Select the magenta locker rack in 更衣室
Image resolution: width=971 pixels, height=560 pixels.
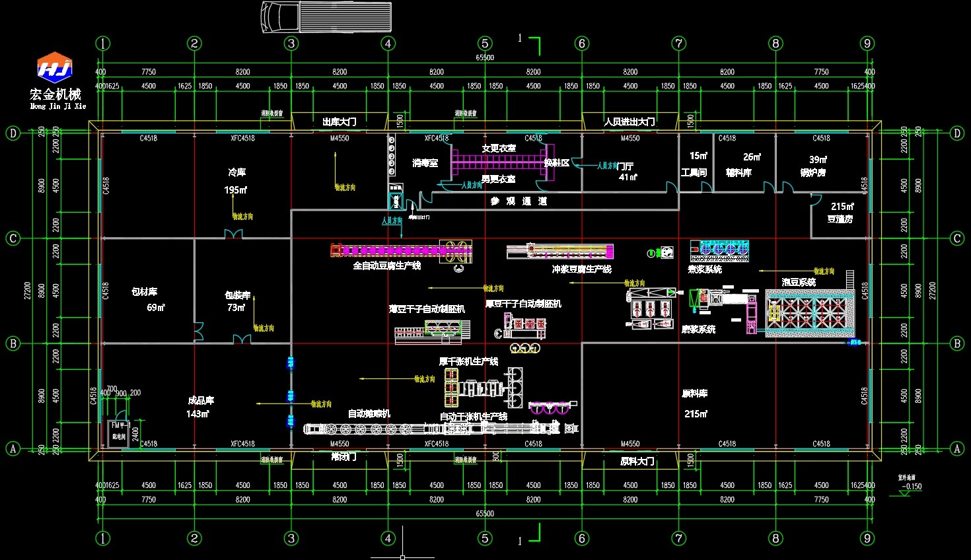[x=502, y=162]
